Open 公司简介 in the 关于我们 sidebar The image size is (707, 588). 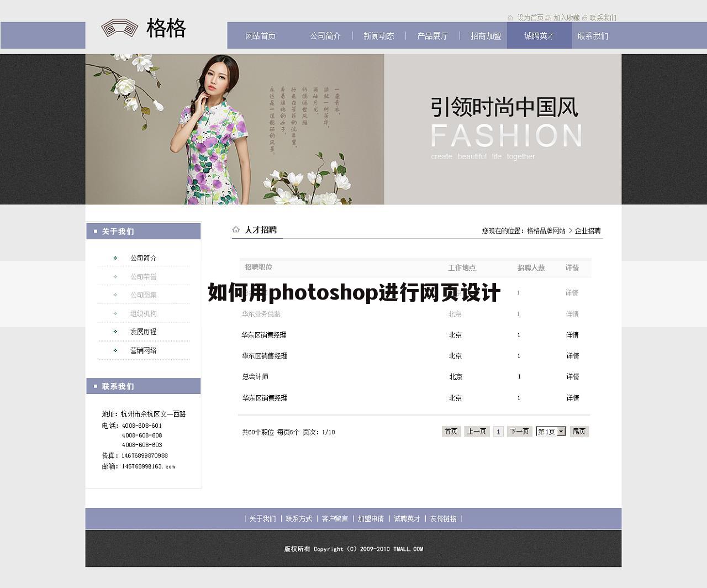(144, 258)
